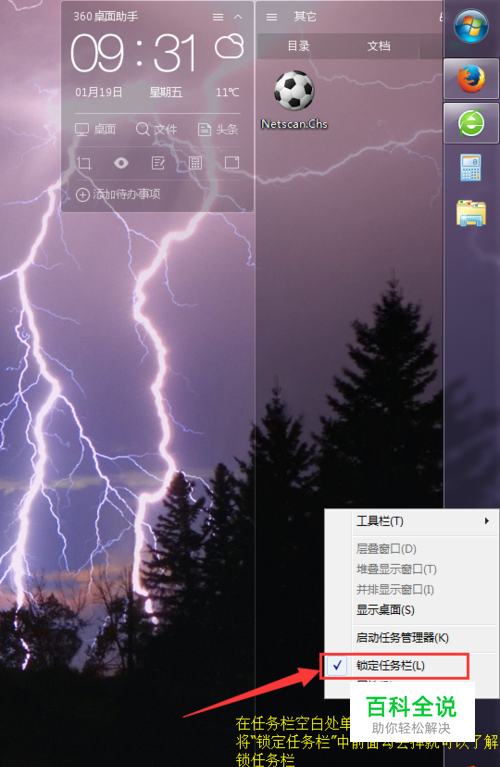500x767 pixels.
Task: Open the Windows Start orb
Action: [471, 26]
